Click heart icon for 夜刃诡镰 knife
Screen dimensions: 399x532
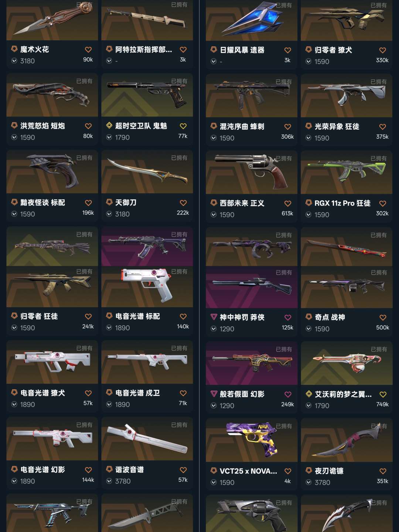tap(383, 471)
